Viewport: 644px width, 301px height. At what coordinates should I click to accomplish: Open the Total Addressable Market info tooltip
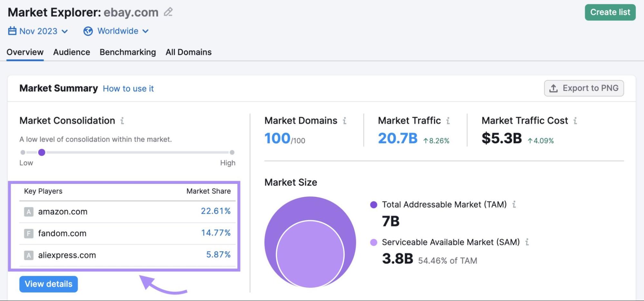point(515,204)
